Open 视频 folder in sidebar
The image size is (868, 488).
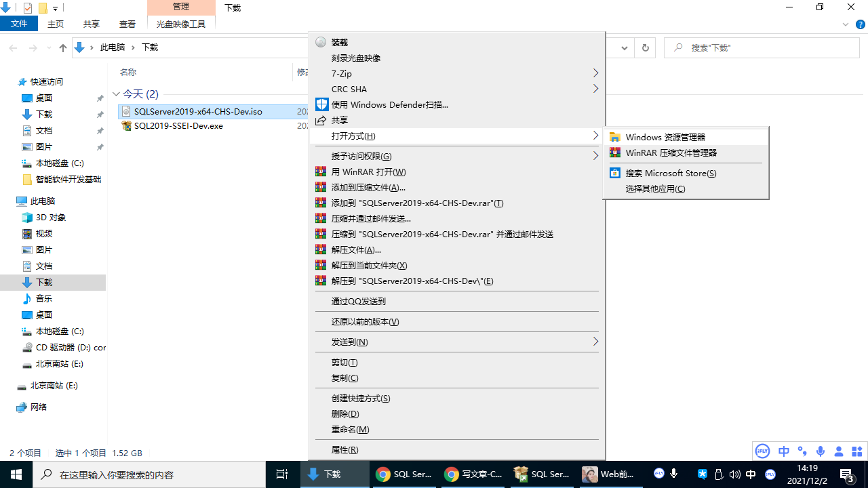pos(44,233)
